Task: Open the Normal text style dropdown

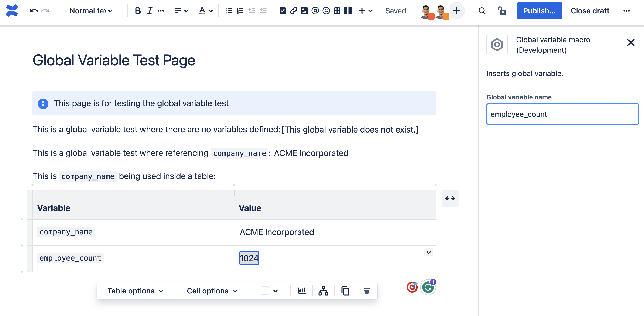Action: [91, 11]
